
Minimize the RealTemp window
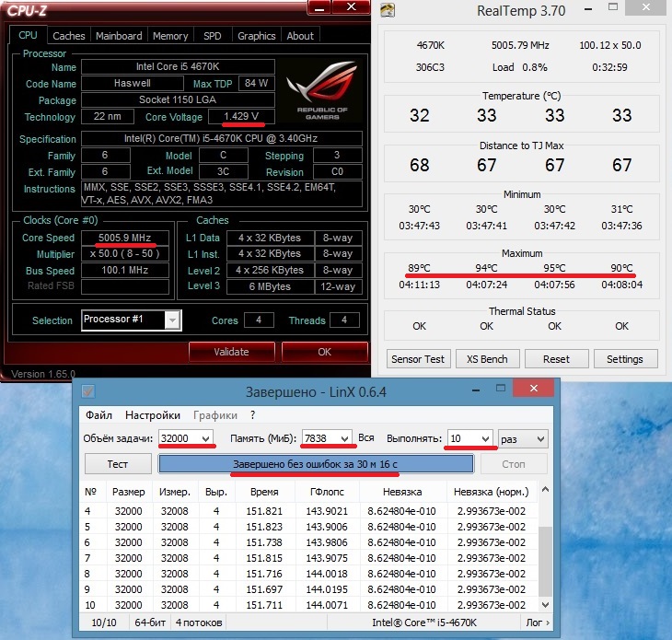coord(588,9)
